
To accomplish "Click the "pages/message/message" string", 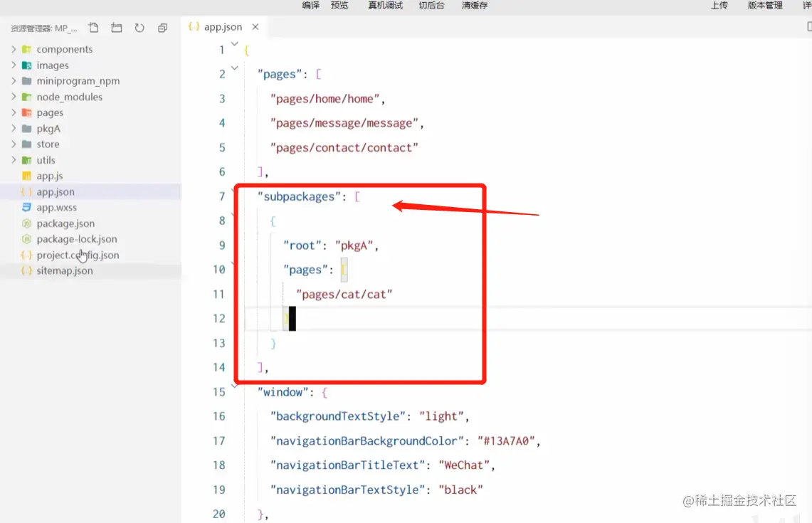I will pos(344,123).
